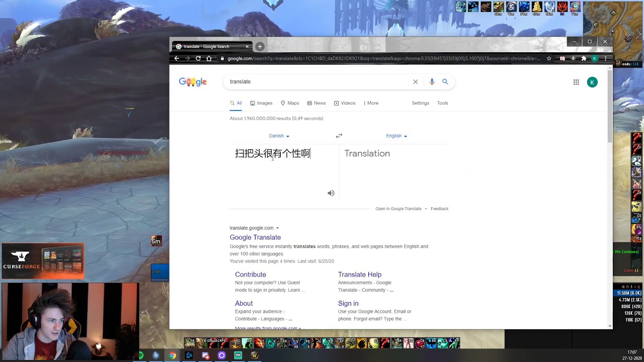
Task: Click the buff icon showing 38m
Action: pyautogui.click(x=499, y=8)
